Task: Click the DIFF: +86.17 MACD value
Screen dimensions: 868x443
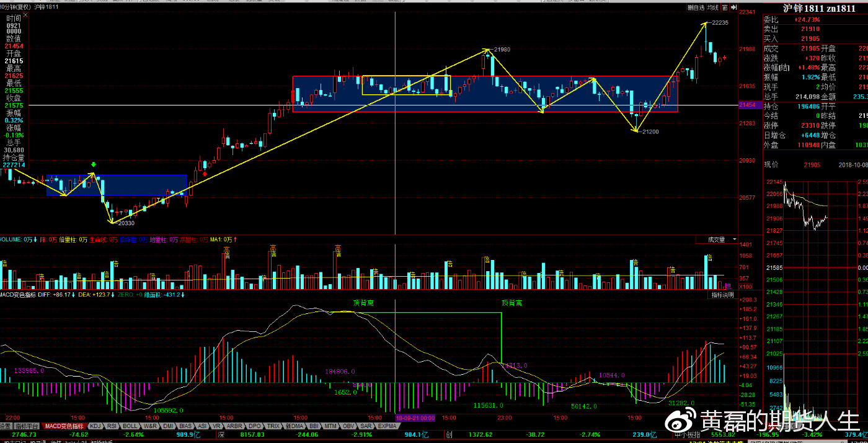Action: 57,295
